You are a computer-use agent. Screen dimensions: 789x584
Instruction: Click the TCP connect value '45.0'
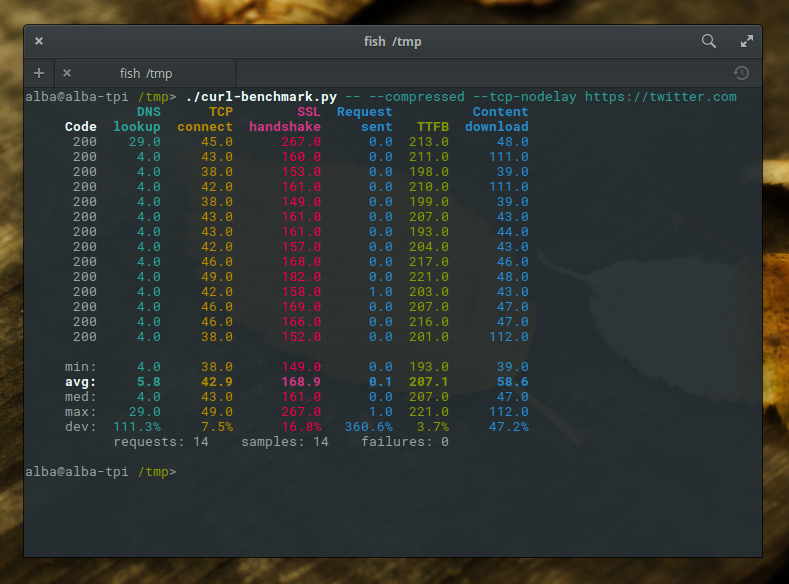[217, 142]
